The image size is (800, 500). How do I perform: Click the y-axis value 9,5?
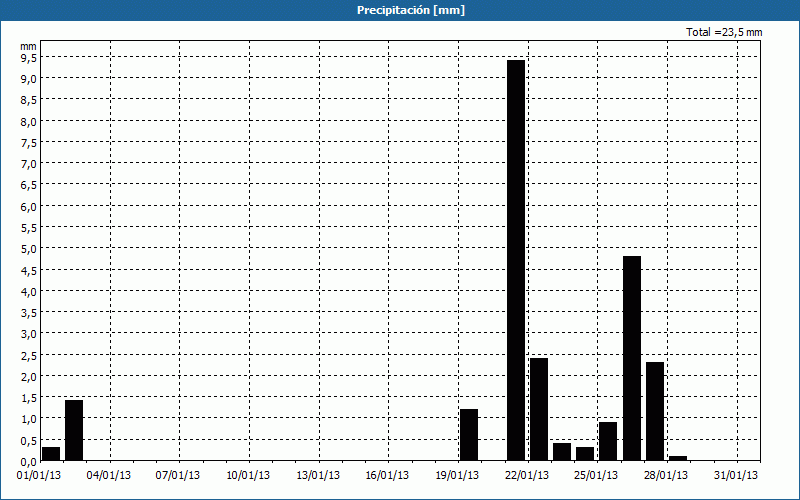(x=29, y=58)
